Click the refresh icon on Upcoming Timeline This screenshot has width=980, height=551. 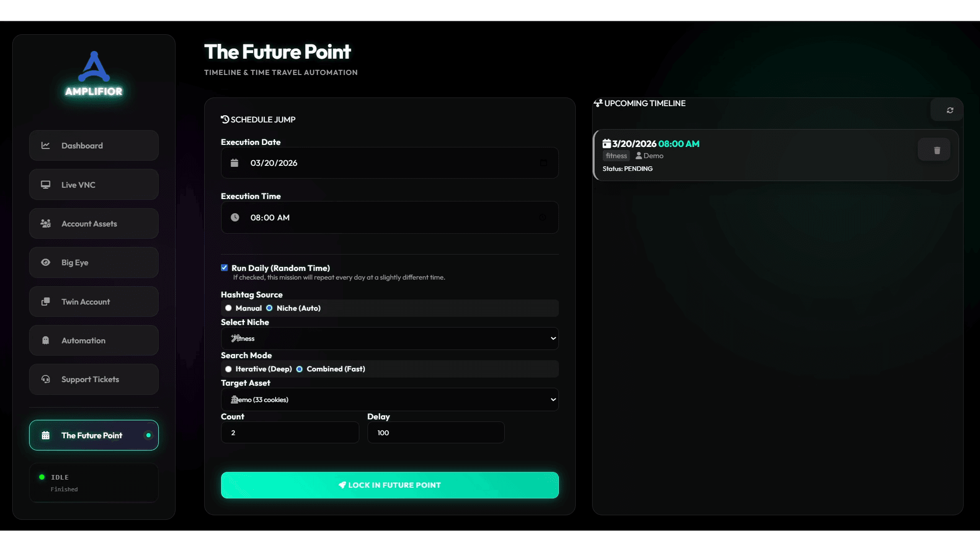coord(949,110)
